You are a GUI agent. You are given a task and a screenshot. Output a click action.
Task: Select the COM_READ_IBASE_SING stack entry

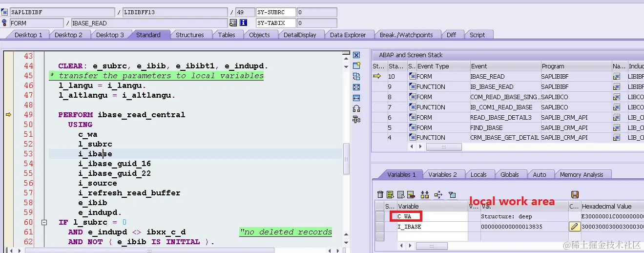click(x=505, y=97)
